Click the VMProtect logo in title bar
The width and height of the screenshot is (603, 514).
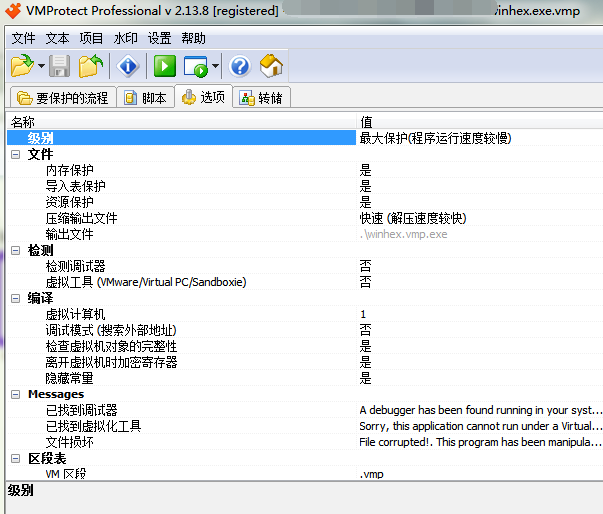pyautogui.click(x=13, y=10)
